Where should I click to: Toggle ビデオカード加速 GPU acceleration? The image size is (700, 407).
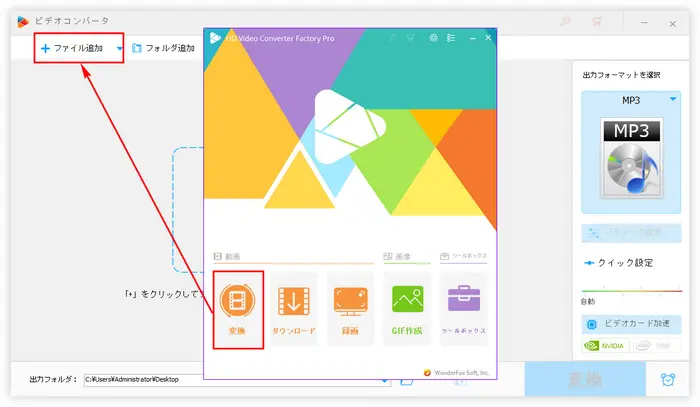coord(631,325)
